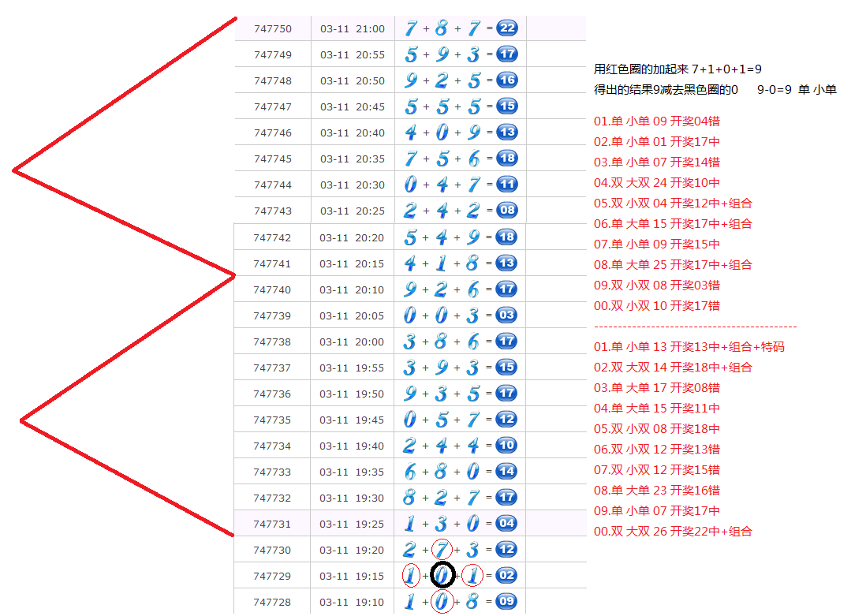Click the 08 result badge in row 747743
This screenshot has width=851, height=616.
pos(506,211)
